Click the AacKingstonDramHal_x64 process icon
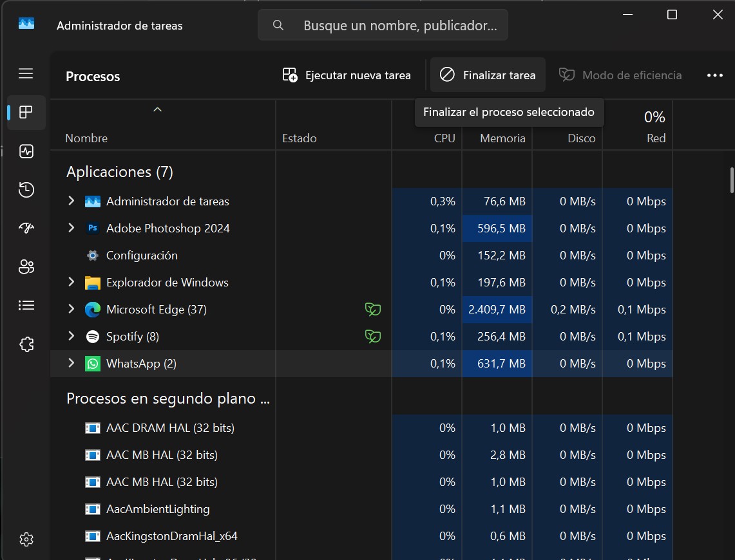The height and width of the screenshot is (560, 735). (93, 536)
